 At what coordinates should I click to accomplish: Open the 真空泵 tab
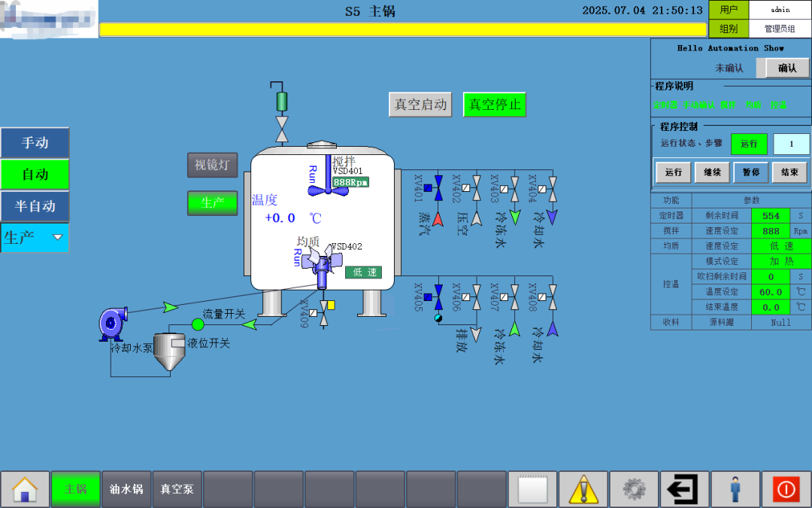pos(177,488)
